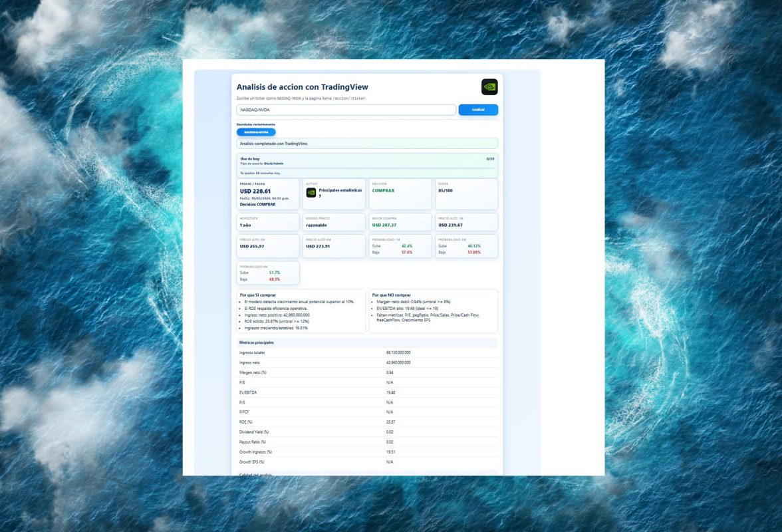Click the 'Margen neto debil: 0.94%' bullet

tap(414, 302)
